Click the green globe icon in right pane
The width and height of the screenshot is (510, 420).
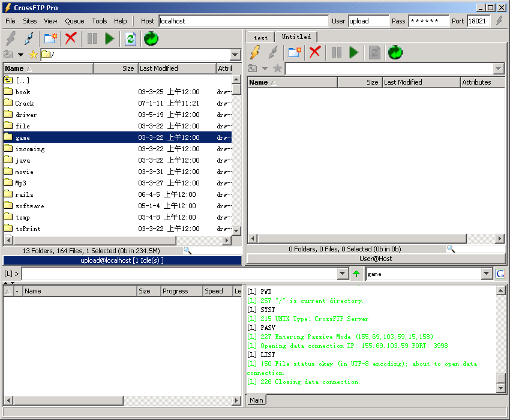click(395, 52)
